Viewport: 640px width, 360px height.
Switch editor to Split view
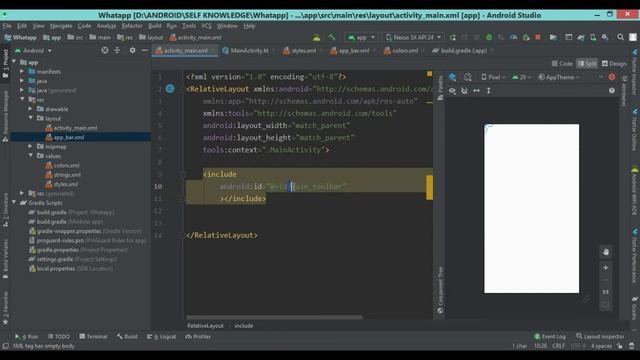coord(587,64)
